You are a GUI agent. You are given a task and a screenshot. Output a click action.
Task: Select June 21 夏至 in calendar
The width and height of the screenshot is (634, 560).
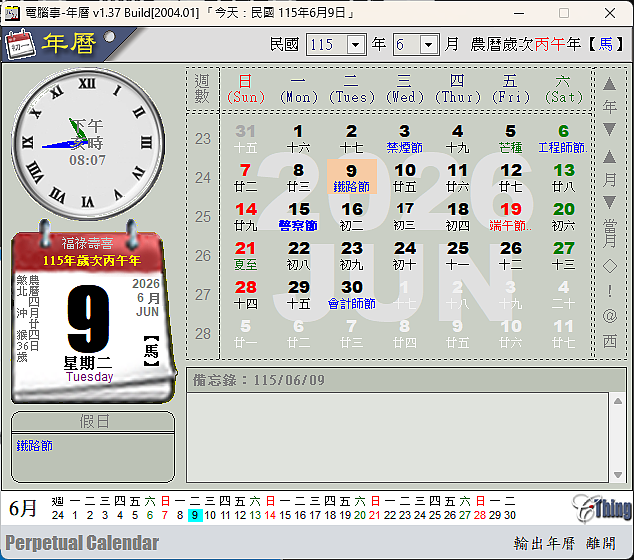[245, 255]
